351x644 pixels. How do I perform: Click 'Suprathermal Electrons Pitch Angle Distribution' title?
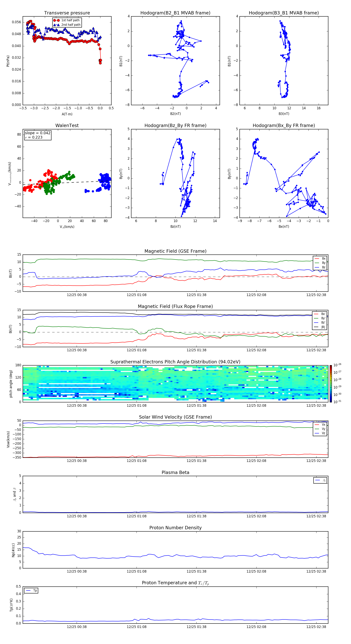[x=175, y=362]
